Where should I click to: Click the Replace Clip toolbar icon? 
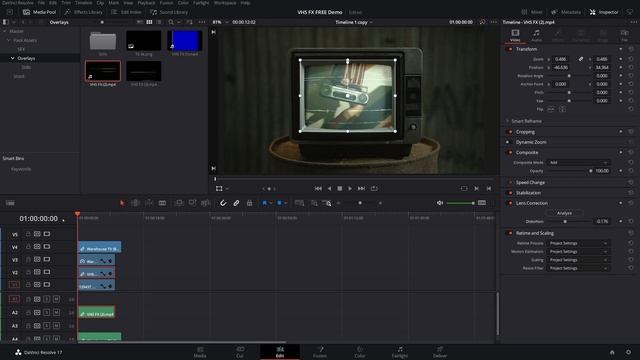click(206, 203)
